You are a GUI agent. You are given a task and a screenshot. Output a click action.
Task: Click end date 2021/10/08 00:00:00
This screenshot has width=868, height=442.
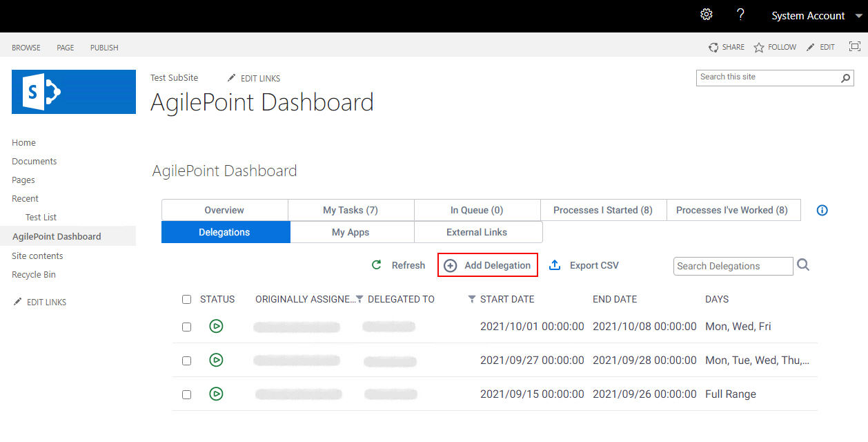(644, 326)
